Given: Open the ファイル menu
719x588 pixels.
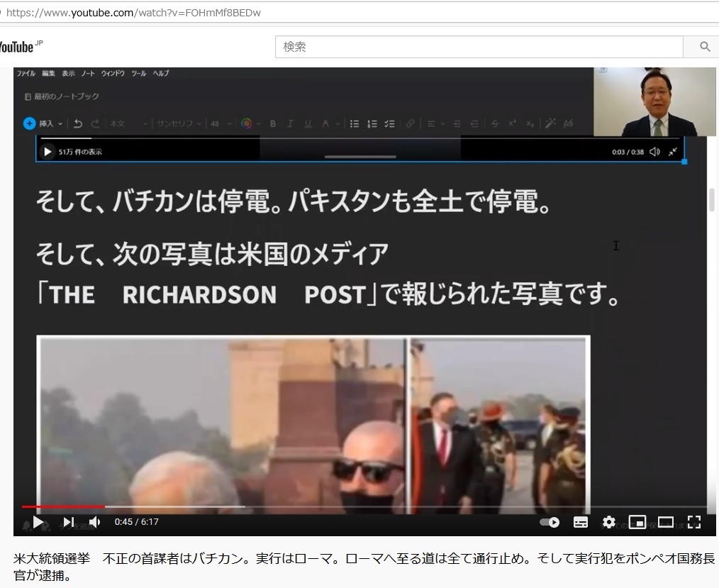Looking at the screenshot, I should (x=26, y=73).
